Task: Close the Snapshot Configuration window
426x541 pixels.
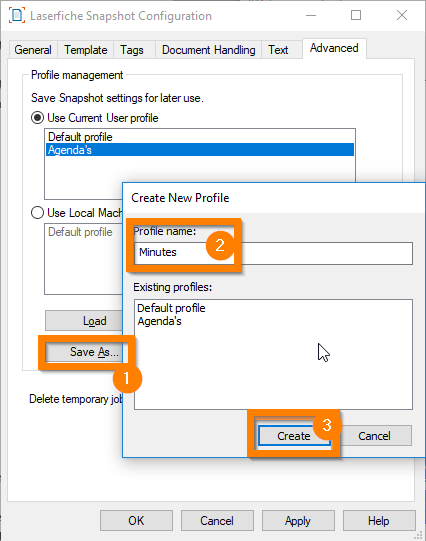Action: [x=402, y=16]
